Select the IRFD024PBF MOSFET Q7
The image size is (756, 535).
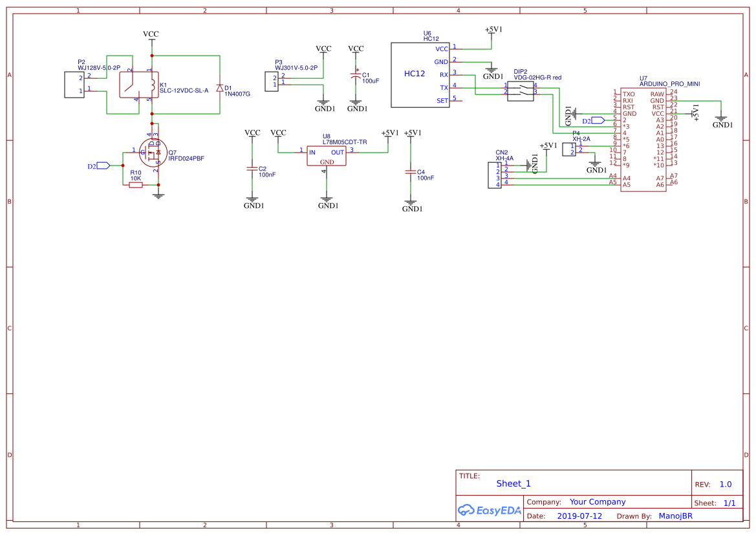pos(152,152)
